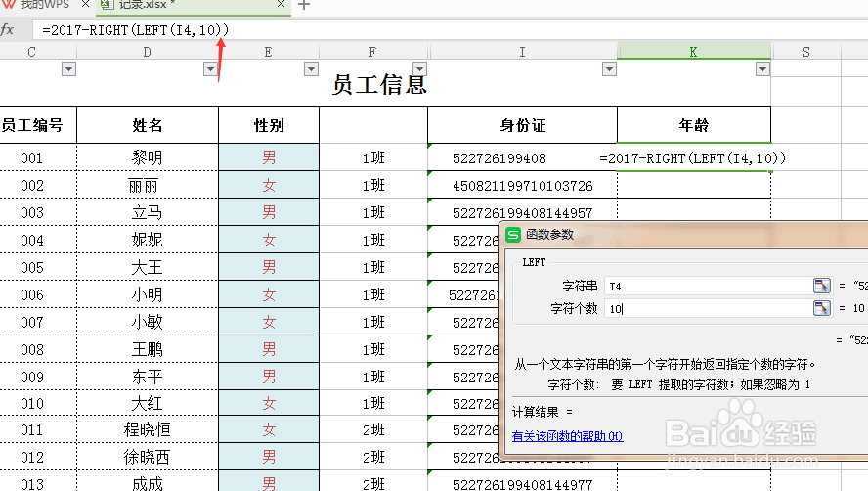
Task: Click the cell containing 小敏
Action: [148, 322]
